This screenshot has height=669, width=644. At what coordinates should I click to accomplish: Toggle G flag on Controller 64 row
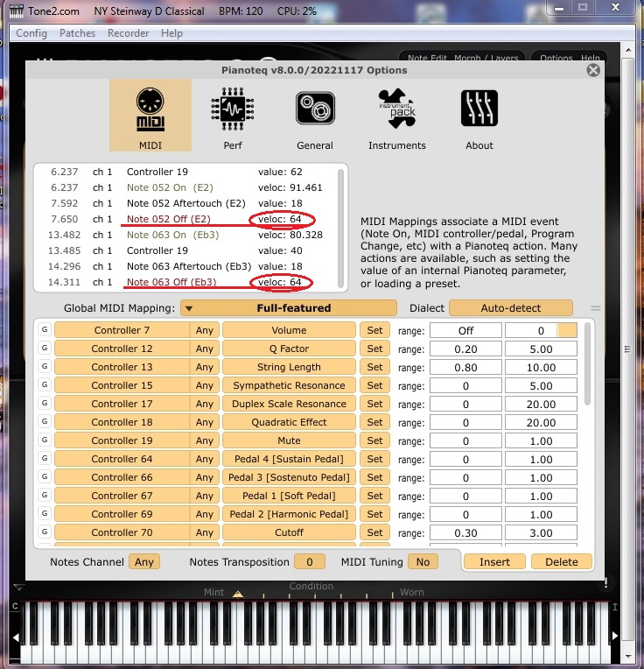[45, 458]
